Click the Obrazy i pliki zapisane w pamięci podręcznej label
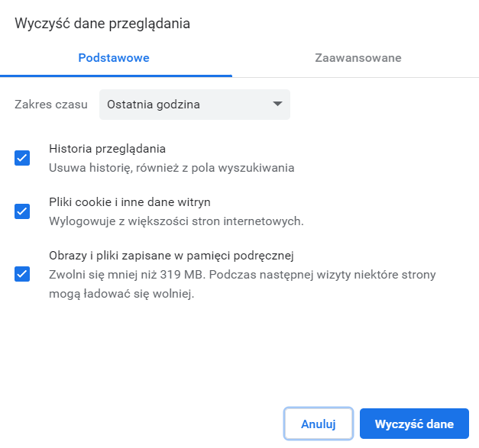 (171, 256)
